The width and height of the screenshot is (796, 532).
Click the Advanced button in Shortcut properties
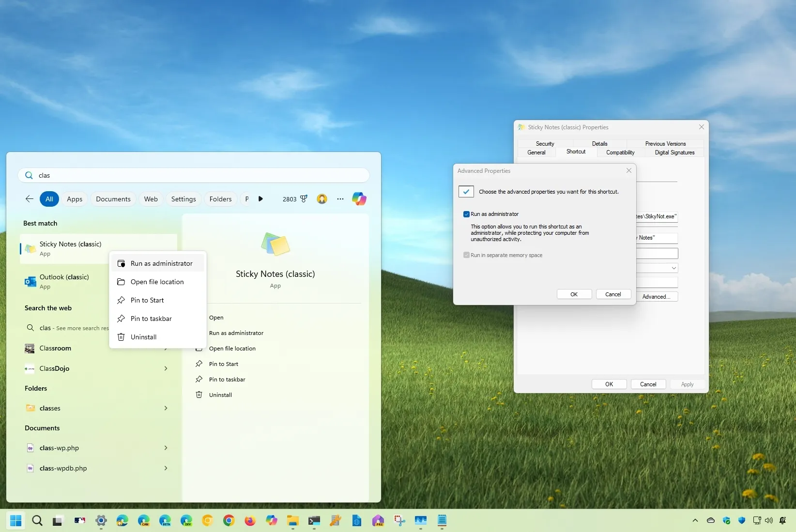(657, 296)
